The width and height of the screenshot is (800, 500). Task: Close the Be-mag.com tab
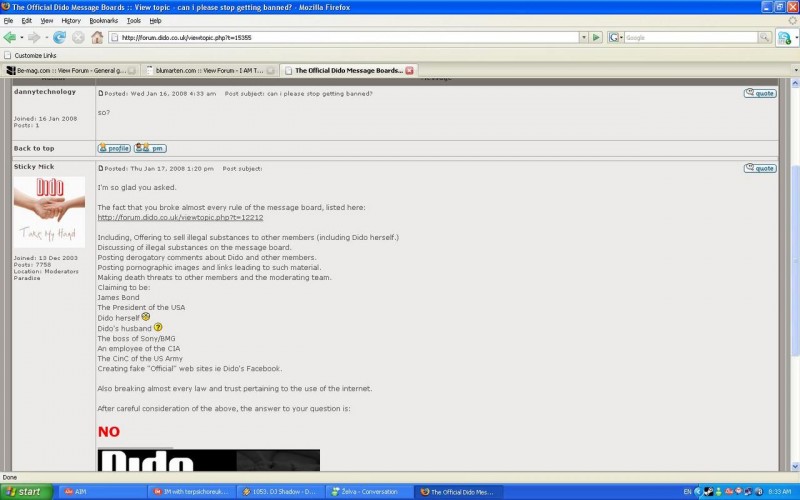pos(132,70)
